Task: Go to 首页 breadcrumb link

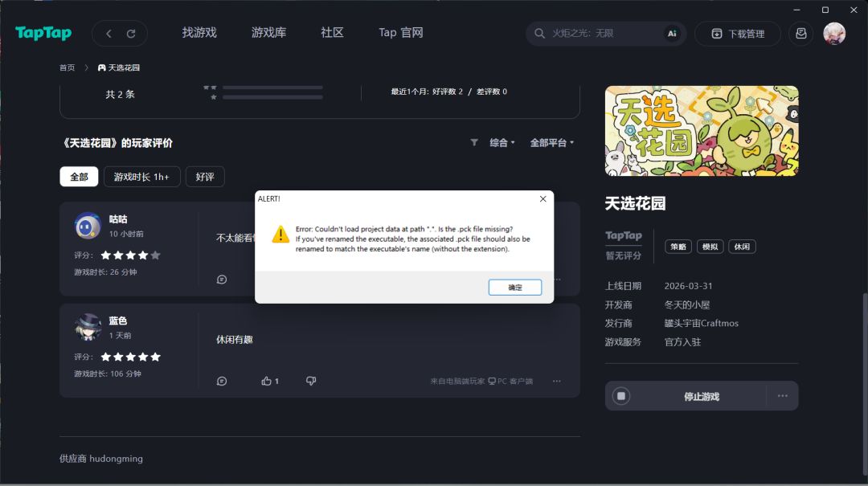Action: tap(67, 67)
